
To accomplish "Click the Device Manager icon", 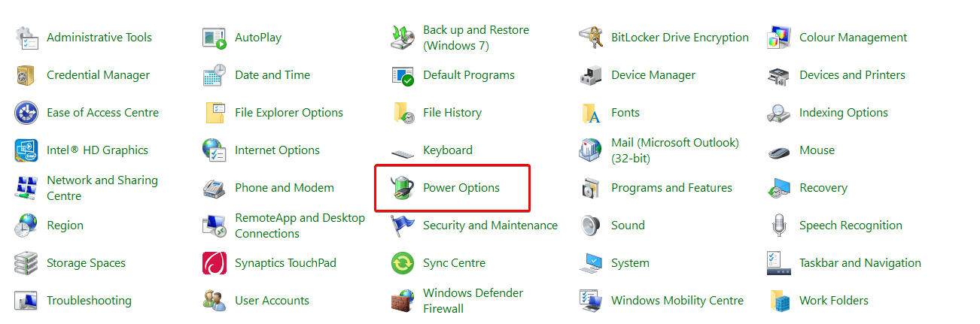I will 591,75.
